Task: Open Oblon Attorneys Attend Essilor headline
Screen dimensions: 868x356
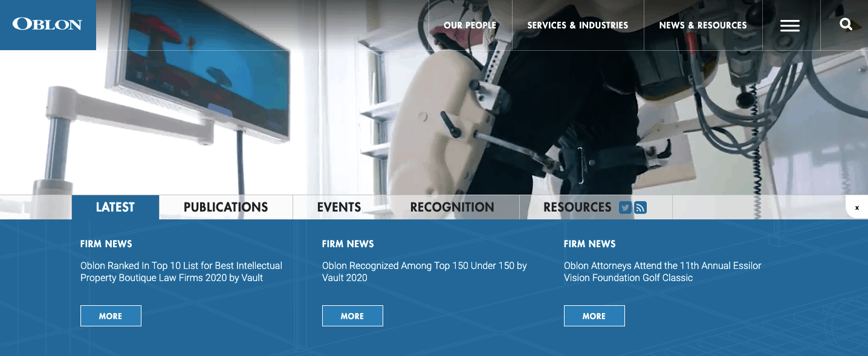Action: click(662, 272)
